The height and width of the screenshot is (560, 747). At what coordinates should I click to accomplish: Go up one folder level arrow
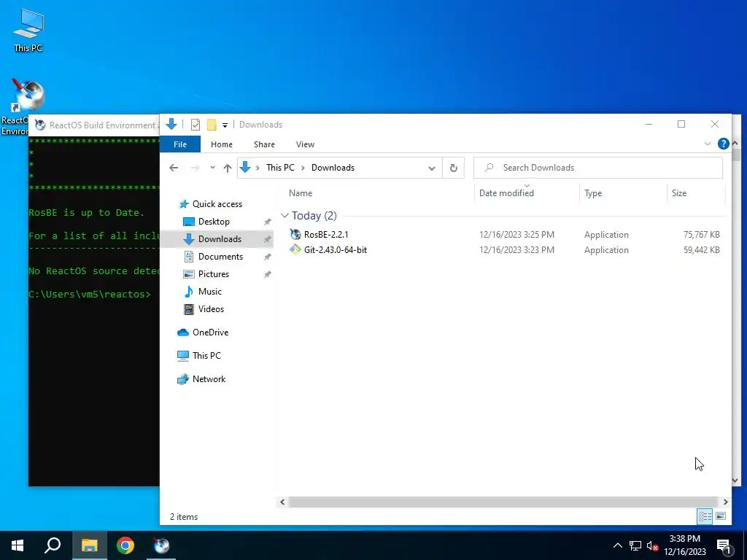click(228, 168)
